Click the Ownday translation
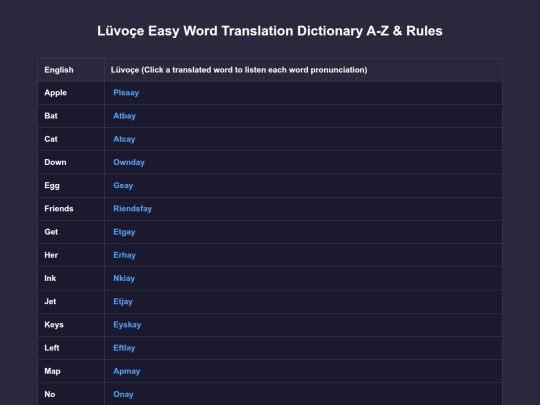 pos(129,162)
